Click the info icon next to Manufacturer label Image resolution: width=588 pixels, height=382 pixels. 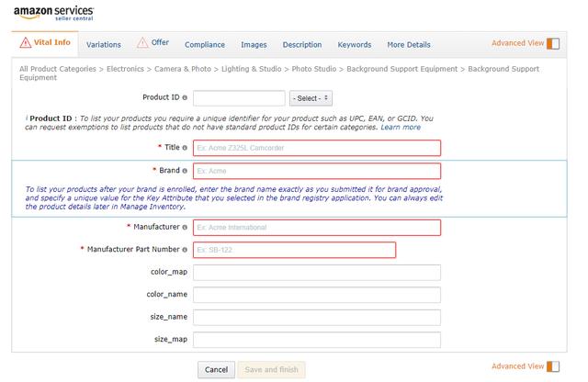click(x=185, y=226)
